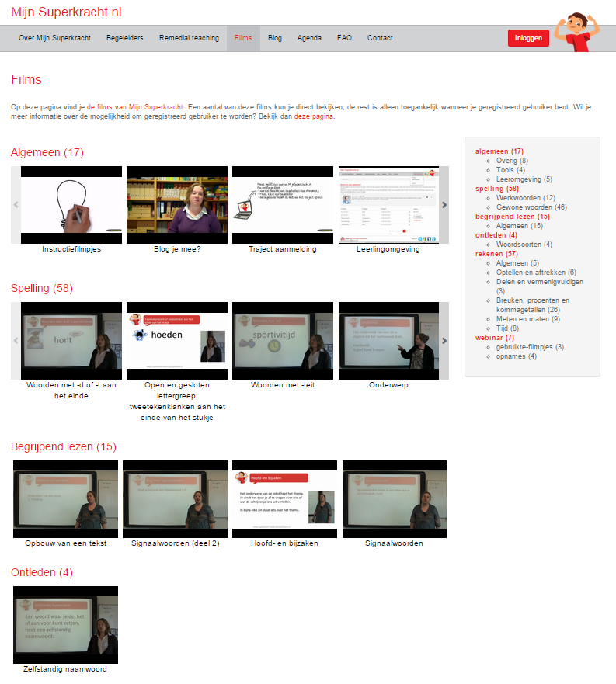Select sidebar subcategory Gewone woorden (46)
This screenshot has width=616, height=684.
coord(531,207)
